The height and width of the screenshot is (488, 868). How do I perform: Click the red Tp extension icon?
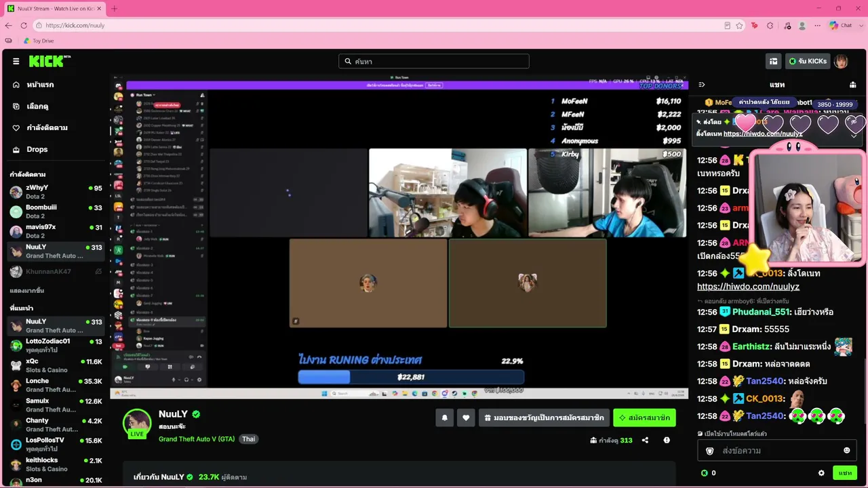pyautogui.click(x=754, y=25)
